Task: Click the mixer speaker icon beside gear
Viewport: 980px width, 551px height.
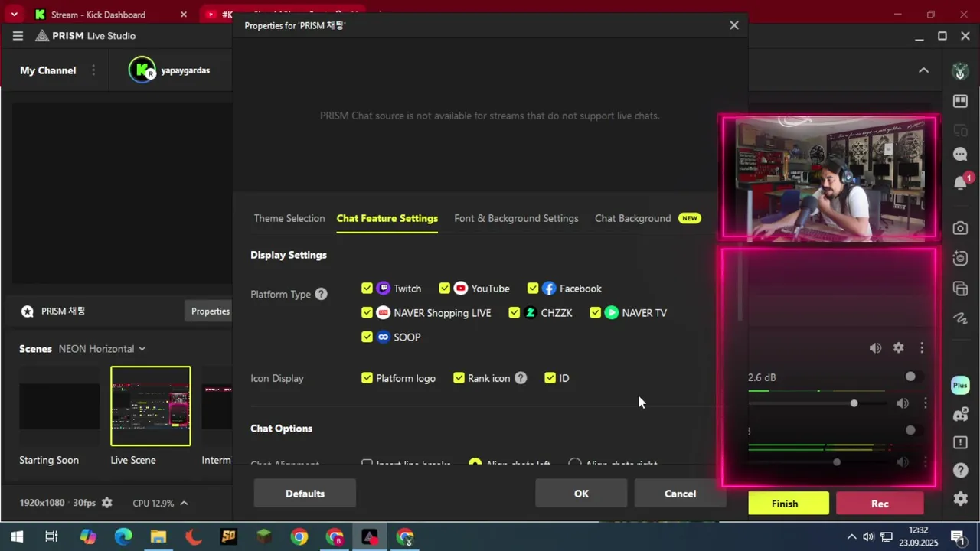Action: [875, 347]
